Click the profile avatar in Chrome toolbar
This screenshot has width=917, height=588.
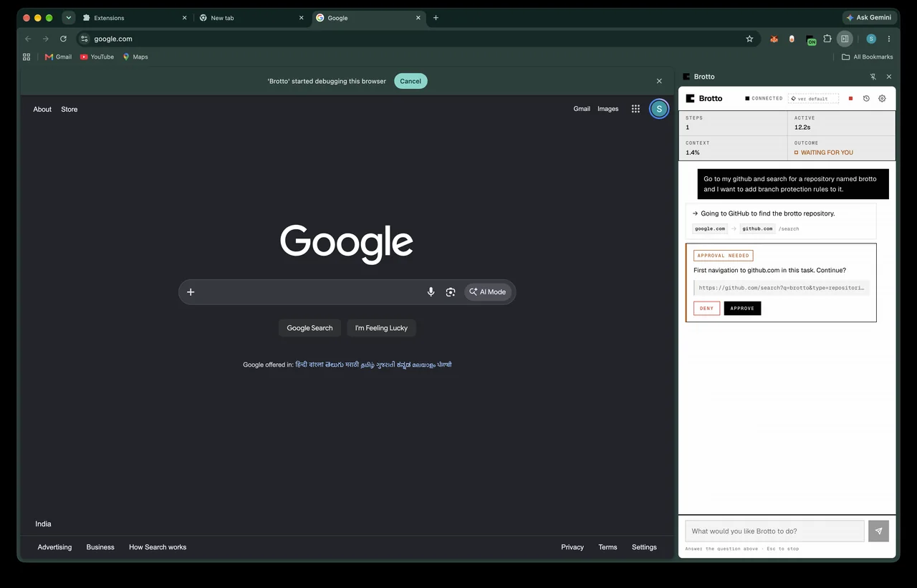pyautogui.click(x=871, y=39)
